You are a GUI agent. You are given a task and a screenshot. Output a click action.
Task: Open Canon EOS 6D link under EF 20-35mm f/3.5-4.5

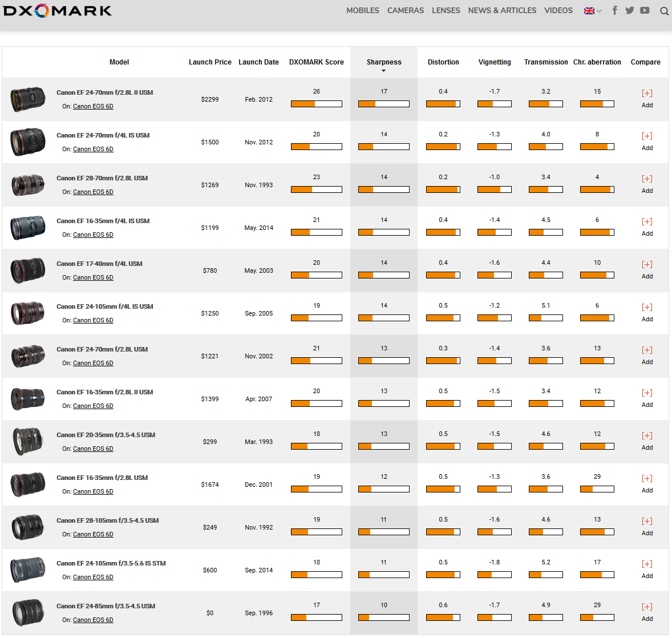(x=93, y=449)
